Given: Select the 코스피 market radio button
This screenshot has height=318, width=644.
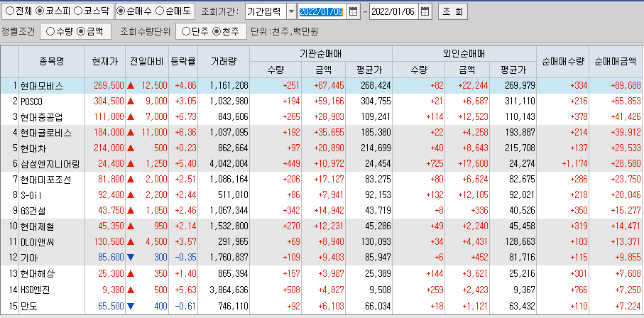Looking at the screenshot, I should [x=40, y=11].
